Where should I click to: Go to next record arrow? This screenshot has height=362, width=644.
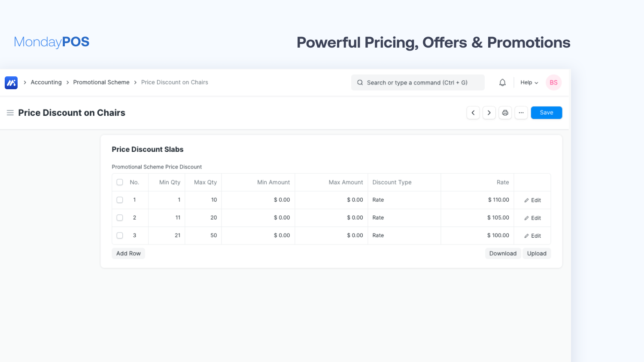[489, 113]
